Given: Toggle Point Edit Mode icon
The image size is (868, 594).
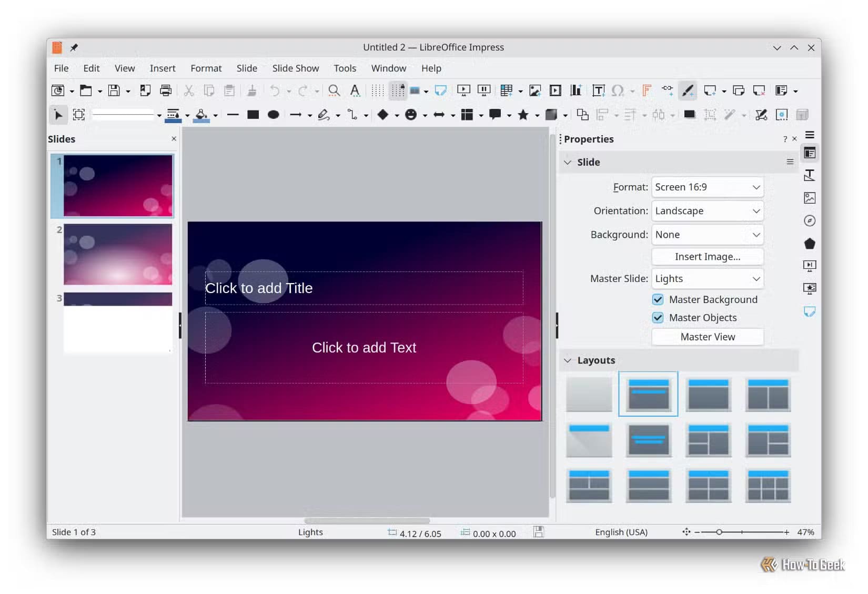Looking at the screenshot, I should click(x=761, y=115).
